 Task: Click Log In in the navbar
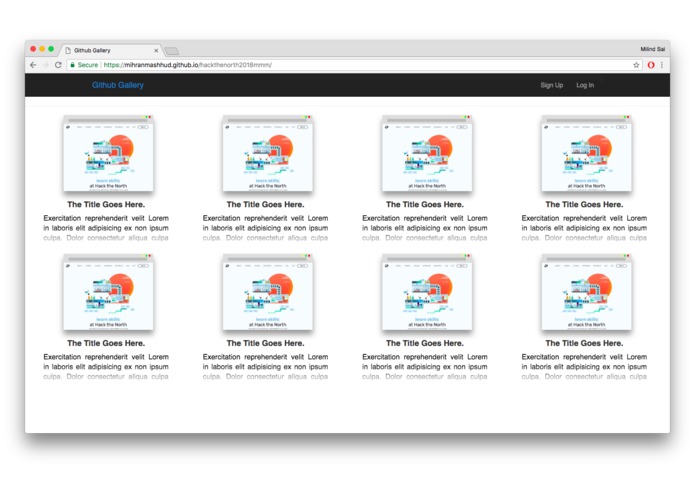(x=585, y=85)
